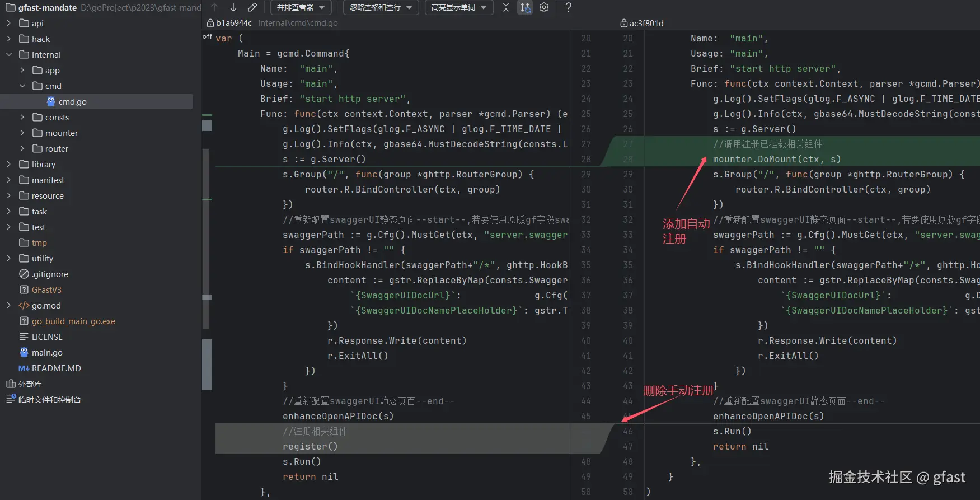Screen dimensions: 980x500
Task: Open the help question mark icon
Action: pos(568,7)
